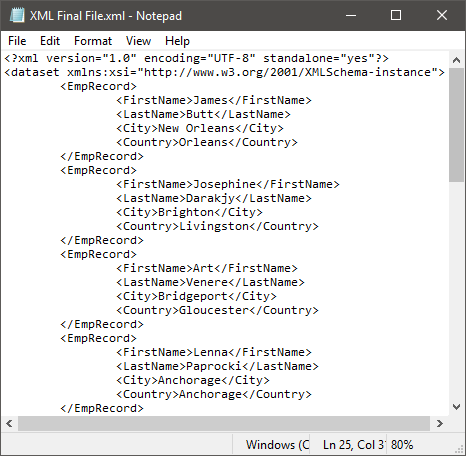Click the horizontal scrollbar right arrow
The image size is (466, 456).
440,424
